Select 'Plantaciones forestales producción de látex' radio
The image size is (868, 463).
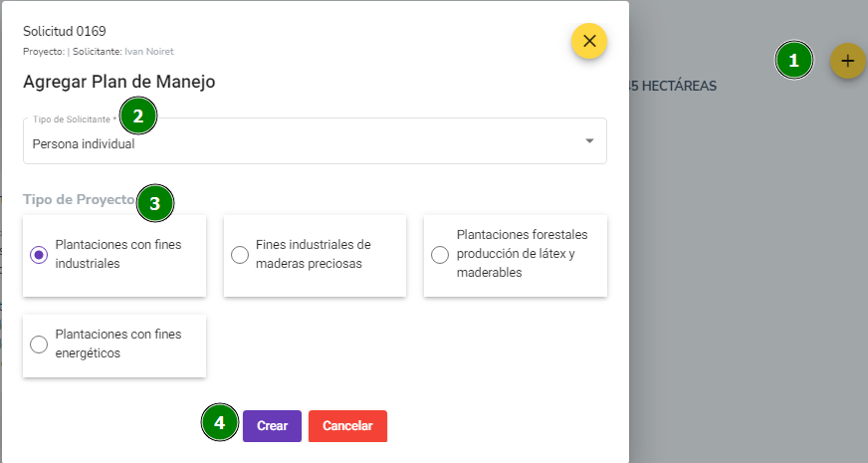(440, 255)
